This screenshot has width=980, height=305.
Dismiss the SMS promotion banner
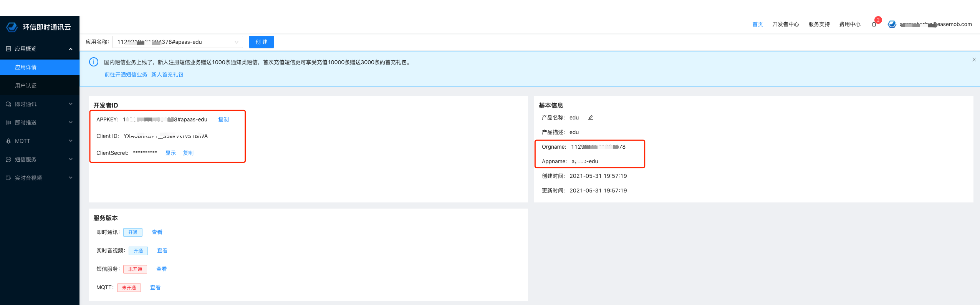pos(974,60)
